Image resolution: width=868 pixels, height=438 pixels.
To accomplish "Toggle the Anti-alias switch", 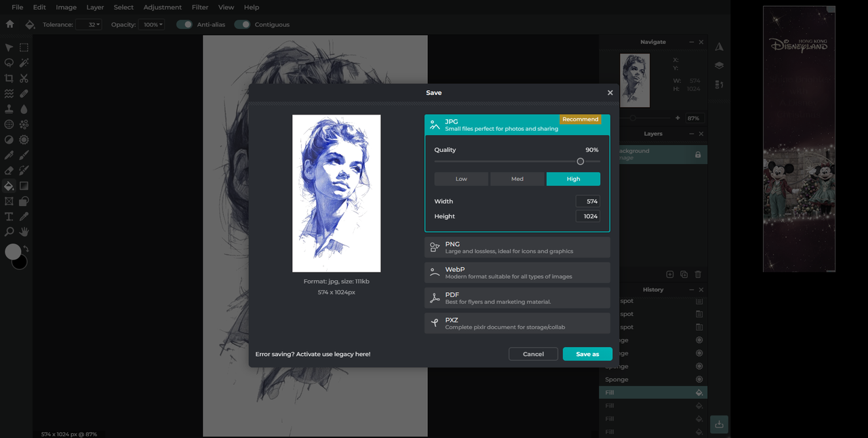I will point(184,24).
